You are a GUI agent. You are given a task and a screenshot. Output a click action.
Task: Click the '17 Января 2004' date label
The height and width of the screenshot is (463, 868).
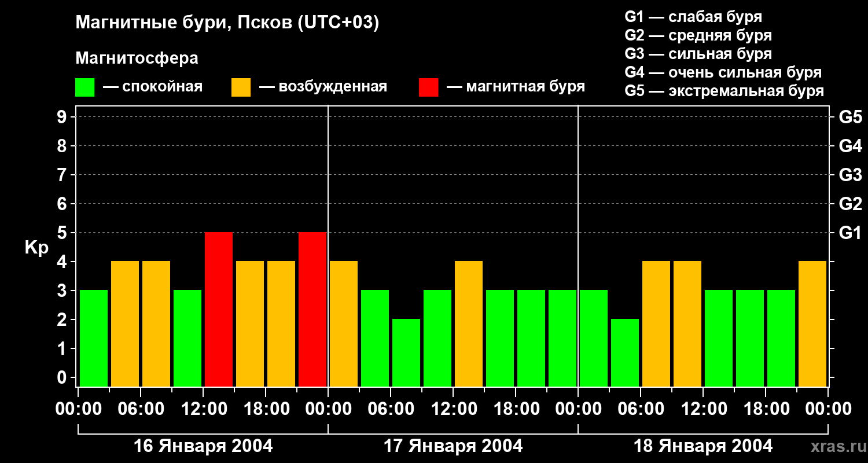453,446
